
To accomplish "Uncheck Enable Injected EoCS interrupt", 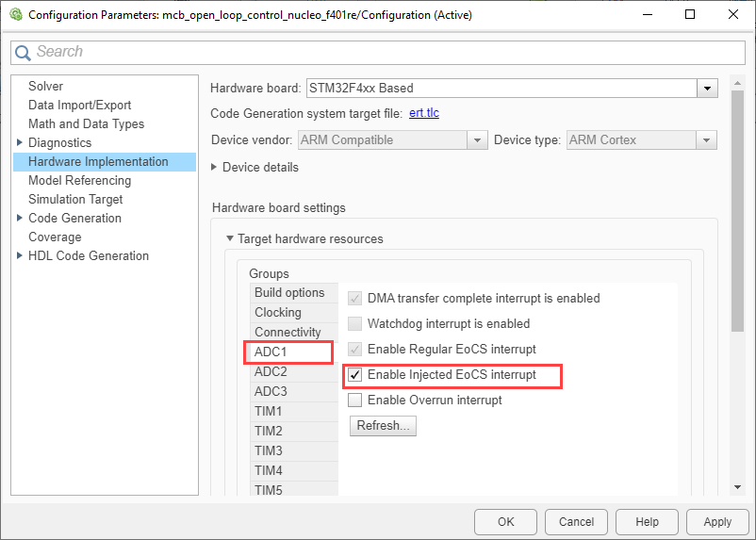I will pyautogui.click(x=355, y=375).
